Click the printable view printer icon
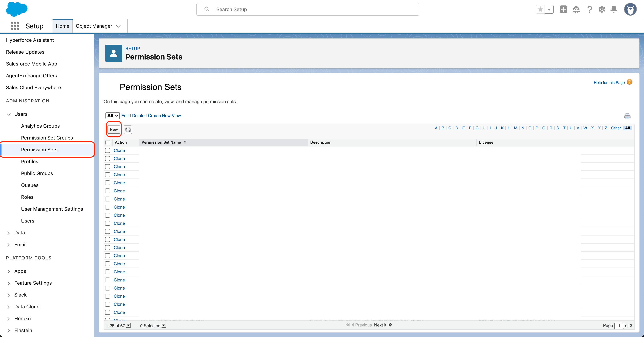The width and height of the screenshot is (644, 337). click(x=627, y=116)
